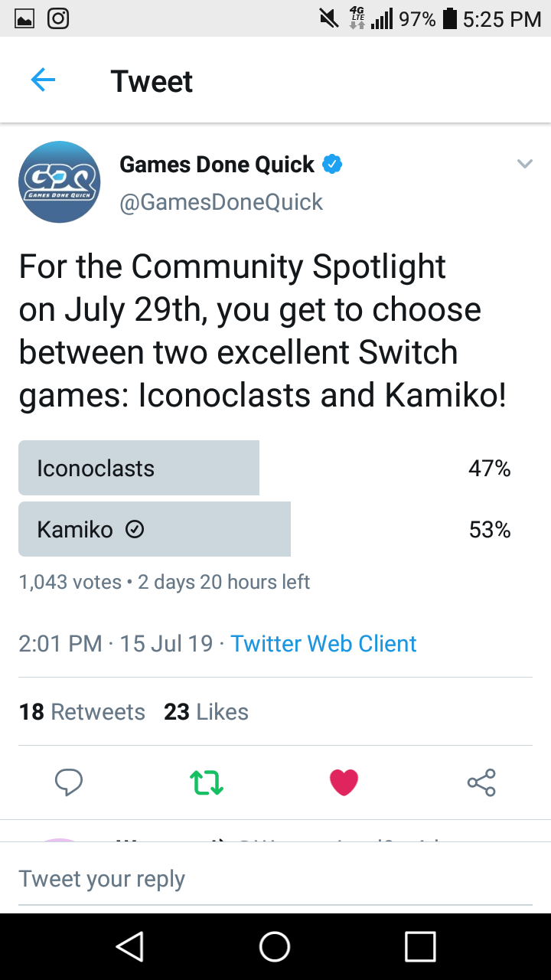Undo the green retweet icon

pos(206,782)
